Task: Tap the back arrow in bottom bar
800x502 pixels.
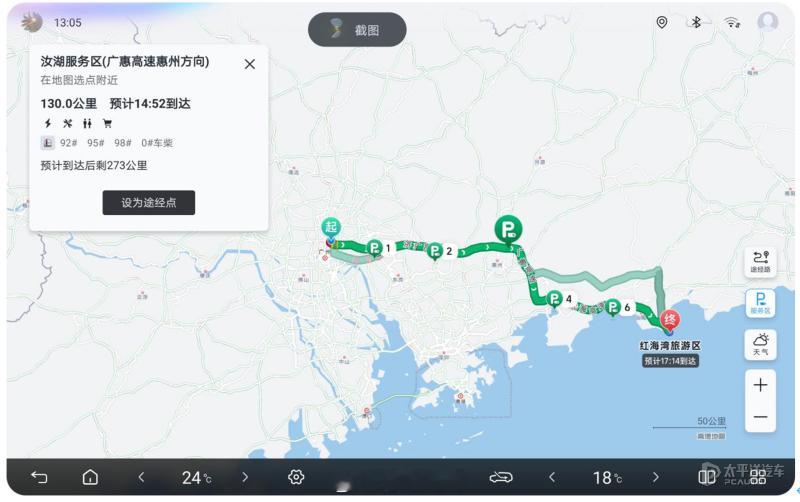Action: [x=39, y=477]
